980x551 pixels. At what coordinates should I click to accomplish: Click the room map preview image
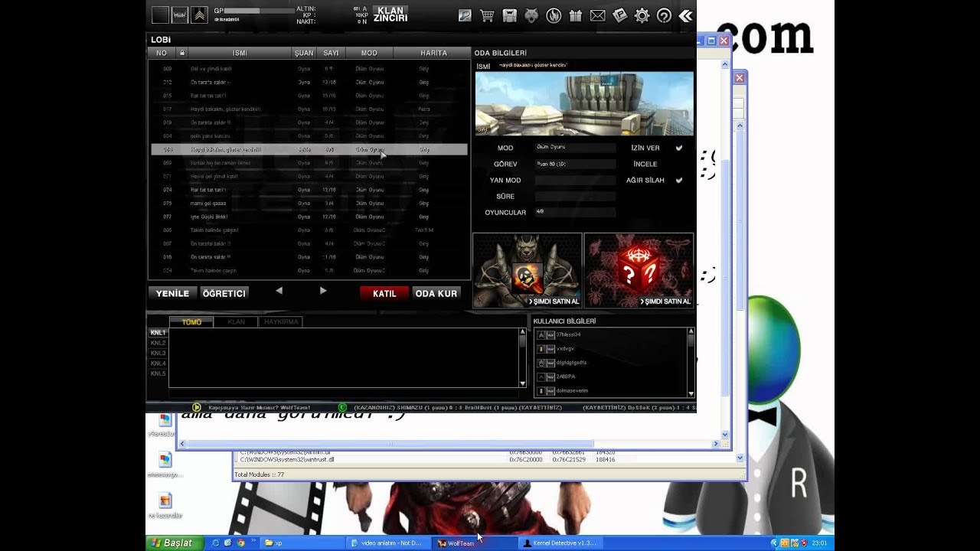click(584, 104)
